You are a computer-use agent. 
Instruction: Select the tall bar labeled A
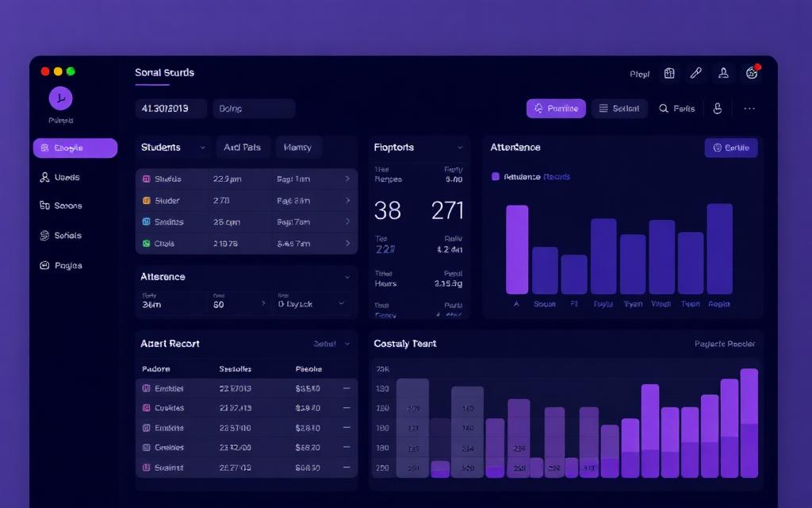tap(517, 250)
